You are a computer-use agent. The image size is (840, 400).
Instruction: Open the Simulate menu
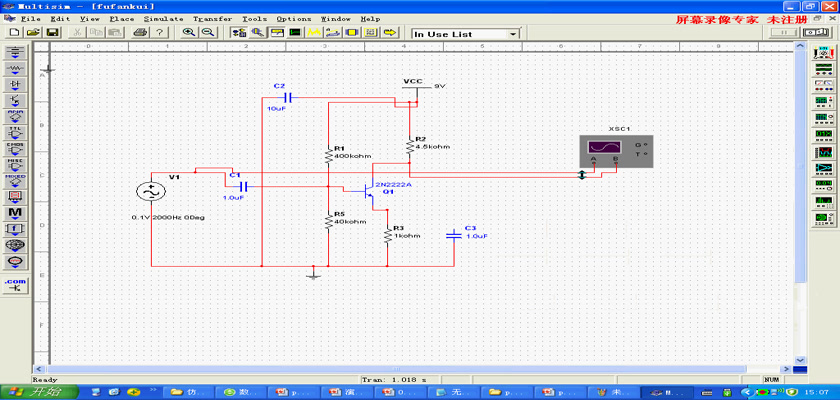(163, 19)
